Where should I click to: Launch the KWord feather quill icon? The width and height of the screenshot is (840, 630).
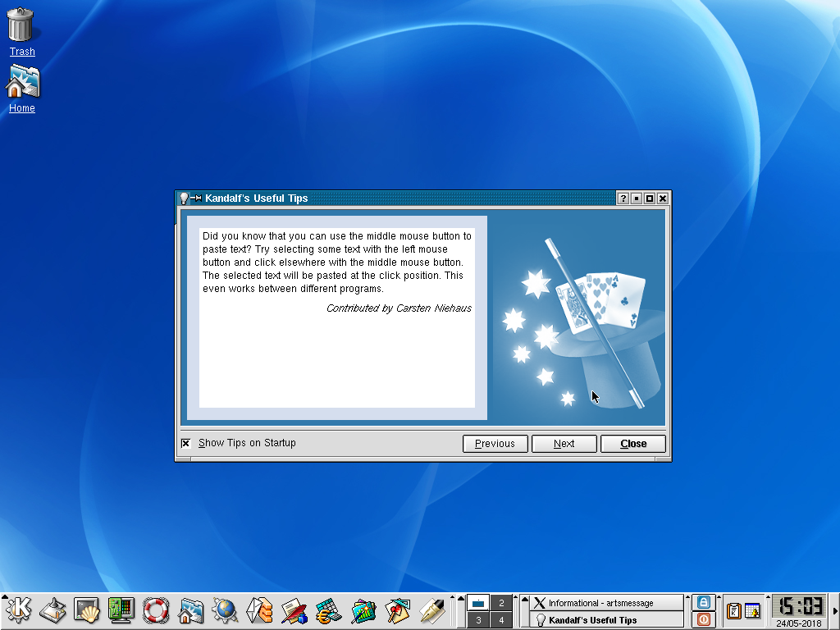[294, 610]
